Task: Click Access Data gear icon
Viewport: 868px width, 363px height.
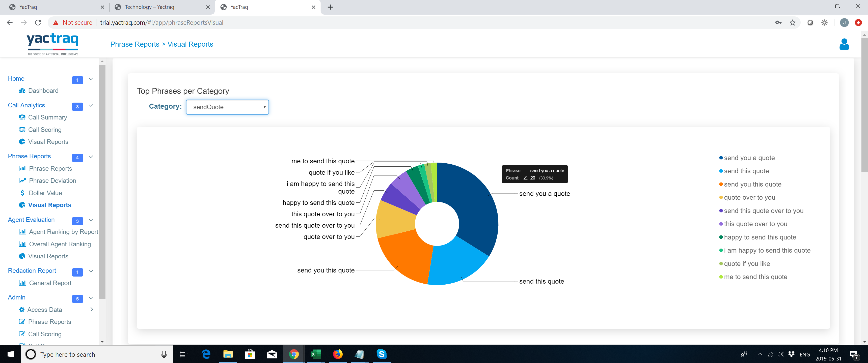Action: coord(21,310)
